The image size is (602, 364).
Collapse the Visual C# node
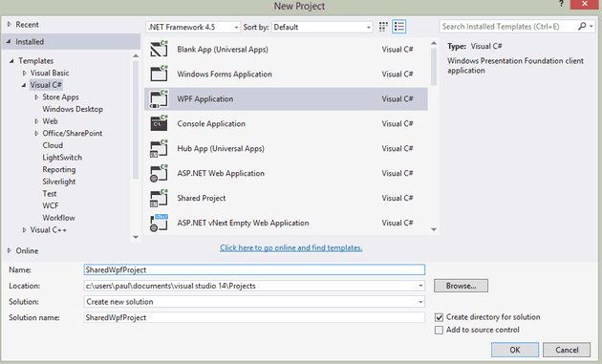click(x=24, y=85)
